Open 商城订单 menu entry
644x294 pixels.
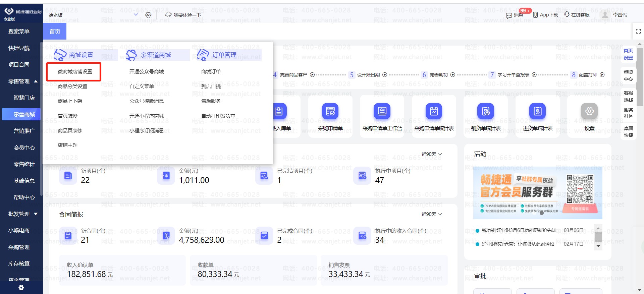coord(211,72)
